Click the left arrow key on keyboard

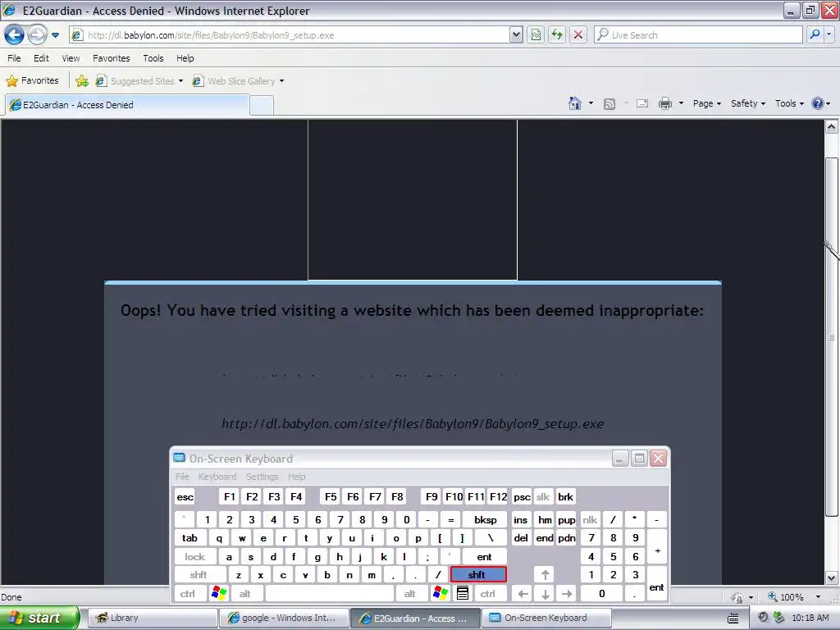tap(523, 594)
